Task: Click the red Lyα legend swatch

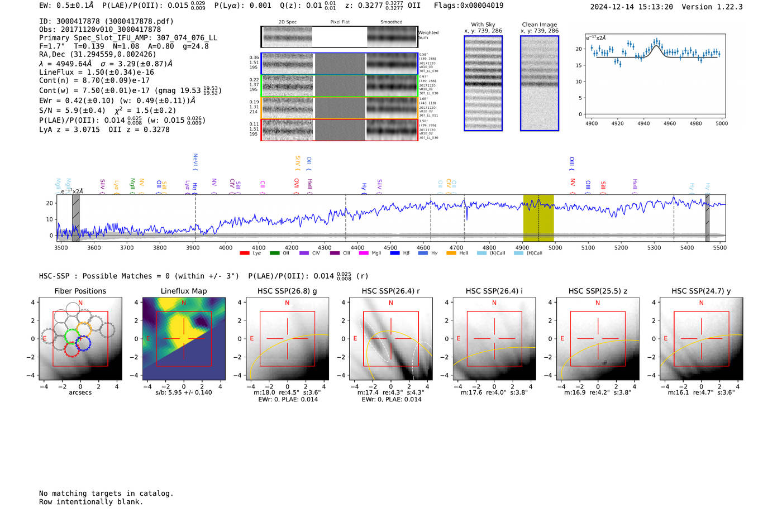Action: 244,253
